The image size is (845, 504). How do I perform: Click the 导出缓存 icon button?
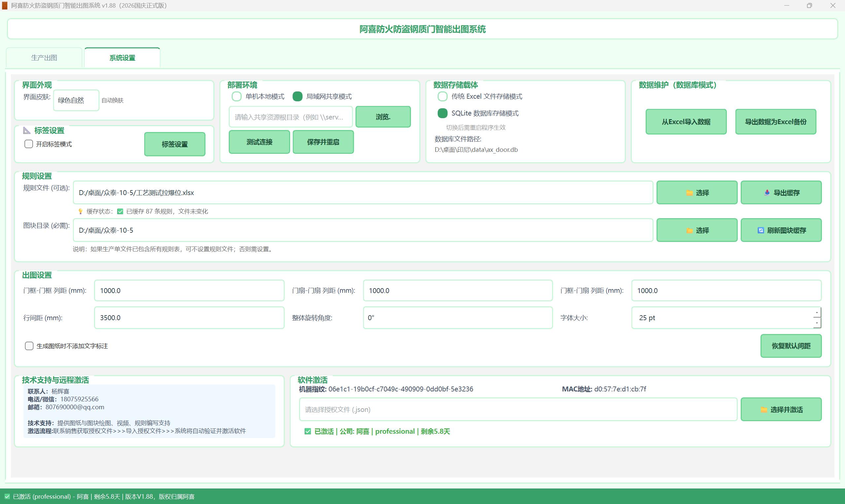[781, 192]
